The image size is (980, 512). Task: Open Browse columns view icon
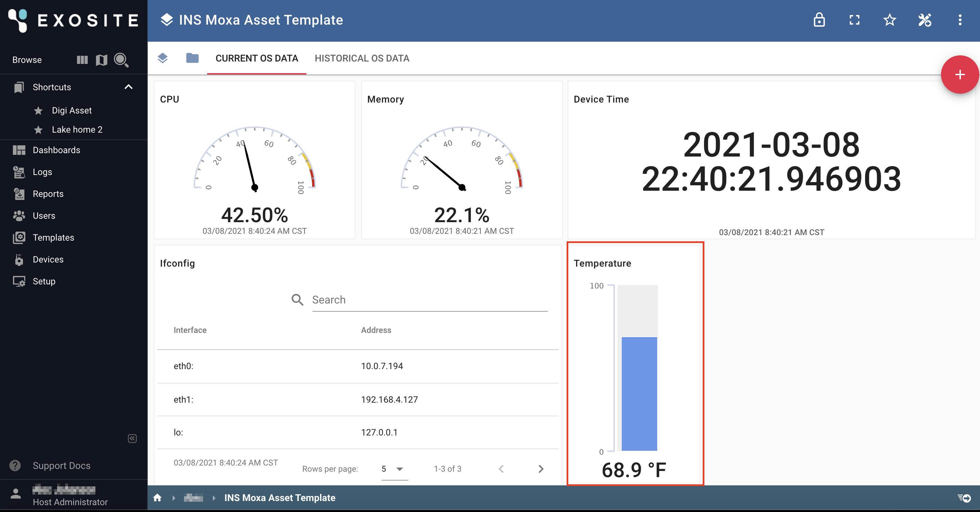click(82, 60)
